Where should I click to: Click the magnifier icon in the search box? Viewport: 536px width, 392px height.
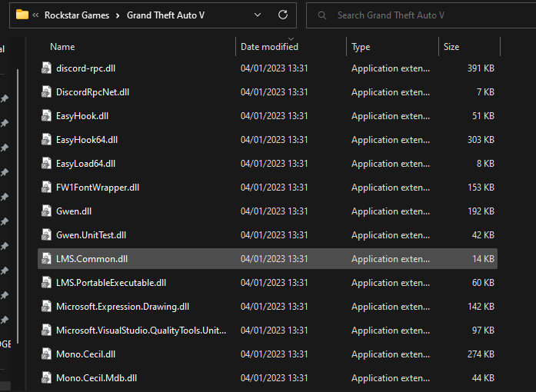tap(321, 15)
